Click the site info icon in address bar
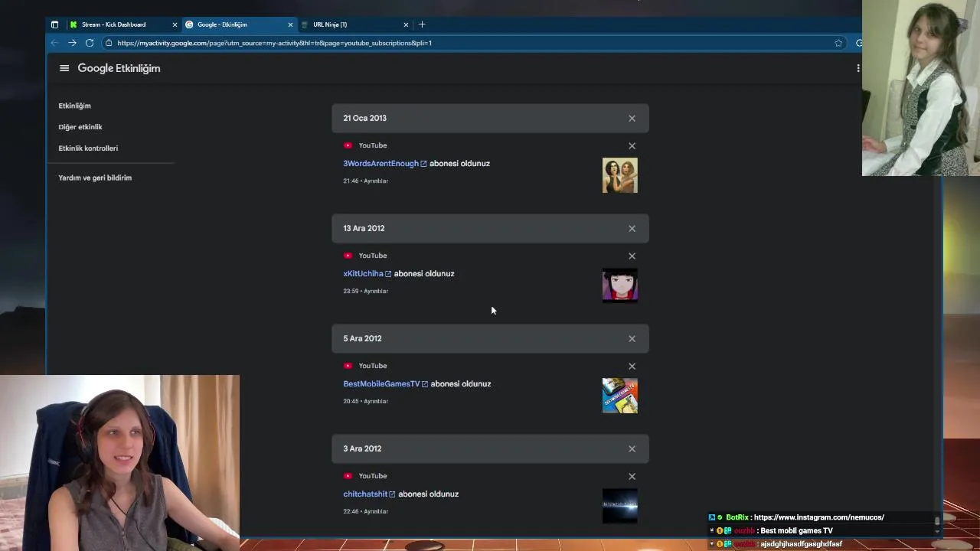The width and height of the screenshot is (980, 551). pos(109,43)
